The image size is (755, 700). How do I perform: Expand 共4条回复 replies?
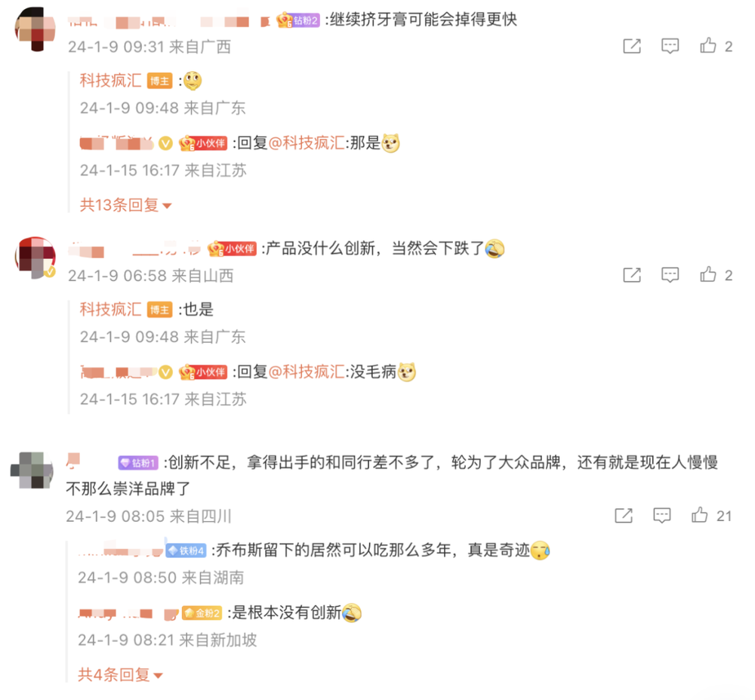(x=120, y=674)
